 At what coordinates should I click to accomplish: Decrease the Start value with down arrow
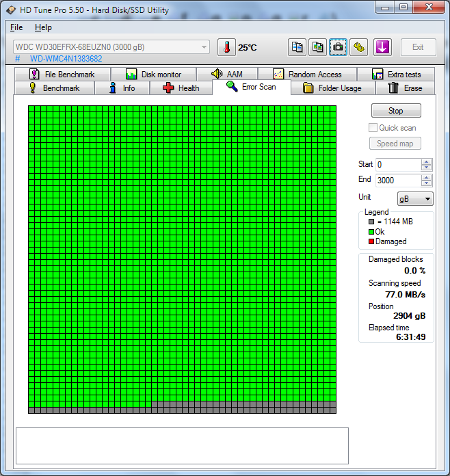426,168
